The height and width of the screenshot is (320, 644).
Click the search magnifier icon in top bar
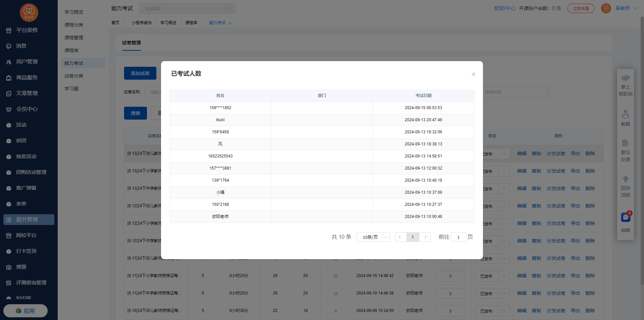coord(229,8)
